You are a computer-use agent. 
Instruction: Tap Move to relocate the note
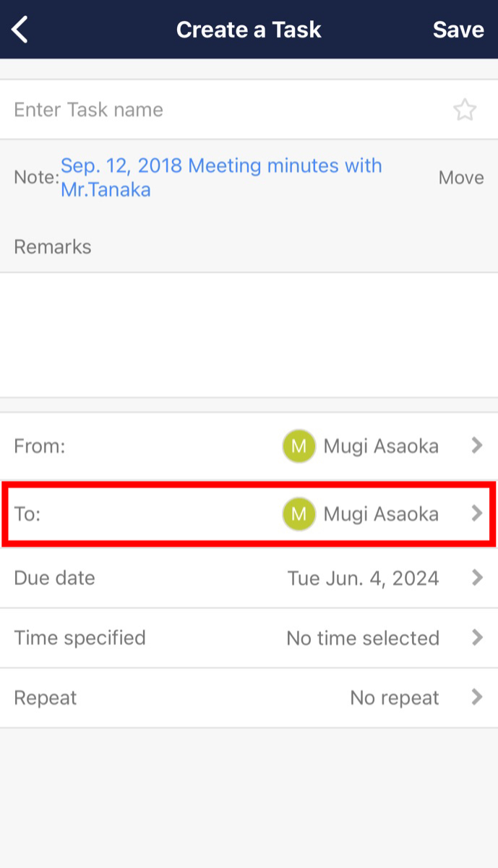tap(460, 177)
